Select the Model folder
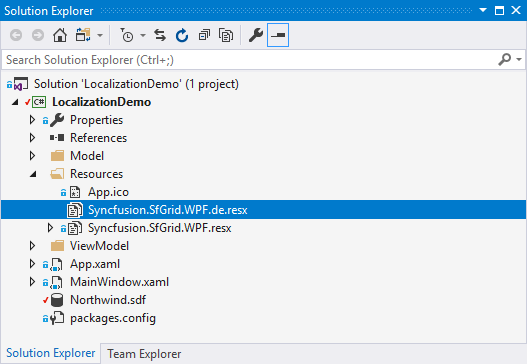 (x=87, y=156)
